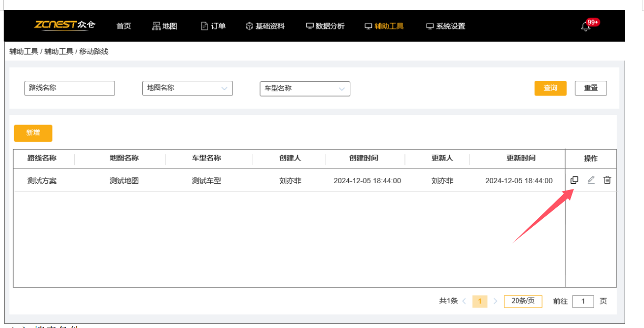Click the 地图名称 column header

coord(124,158)
